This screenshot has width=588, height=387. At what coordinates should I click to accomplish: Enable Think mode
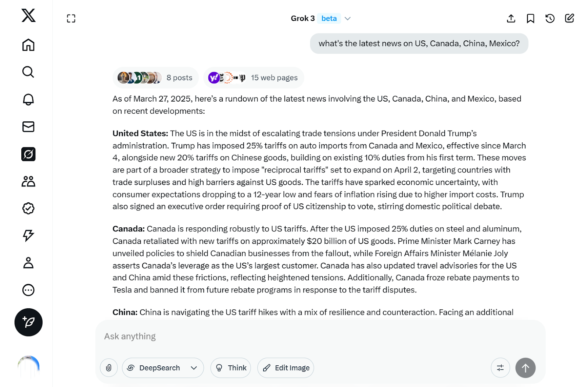pos(230,368)
